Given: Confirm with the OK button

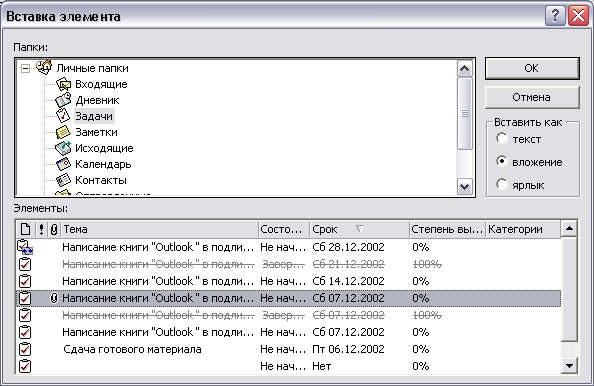Looking at the screenshot, I should (532, 68).
